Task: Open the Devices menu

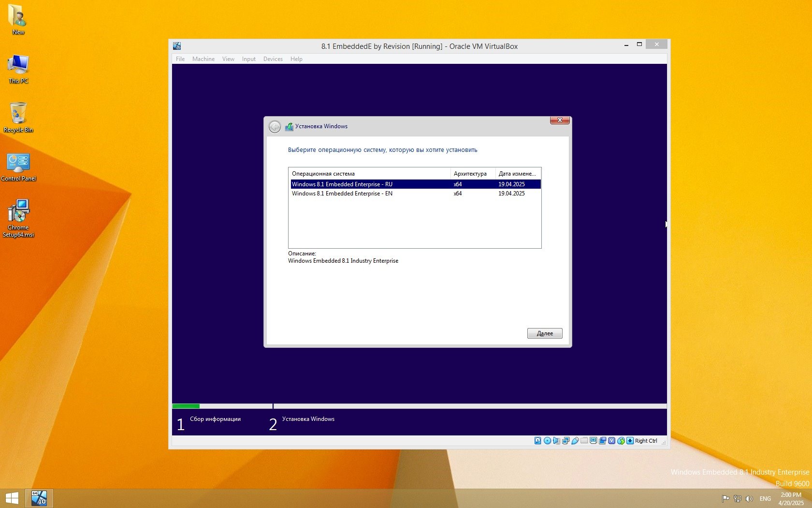Action: [x=273, y=59]
